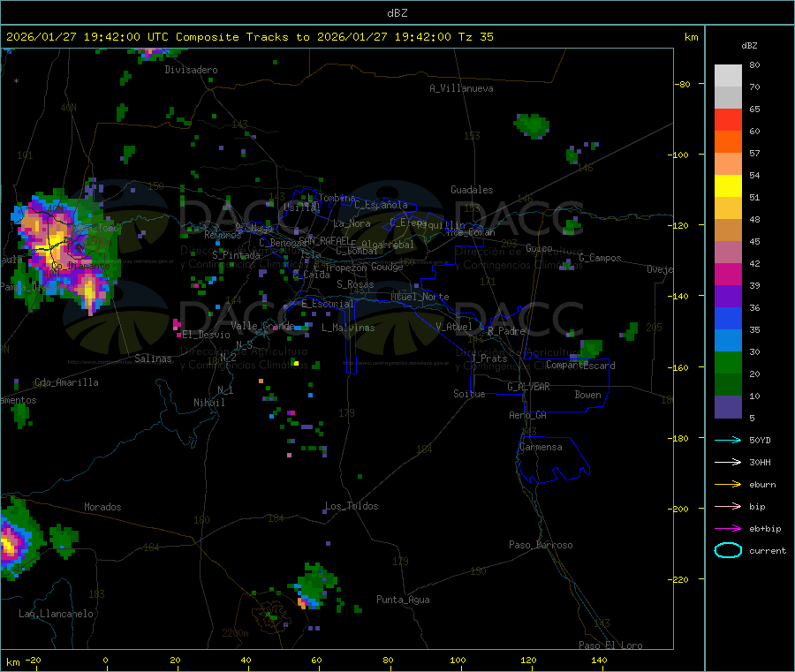This screenshot has width=795, height=672.
Task: Click the 50YD cyan arrow legend icon
Action: click(728, 440)
